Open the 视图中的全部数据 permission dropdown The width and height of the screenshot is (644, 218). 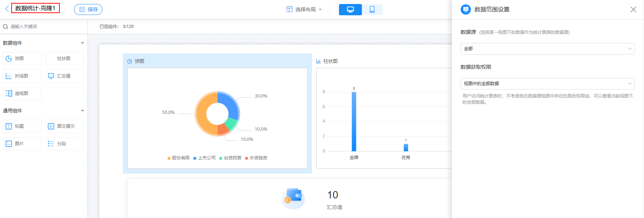pyautogui.click(x=547, y=84)
